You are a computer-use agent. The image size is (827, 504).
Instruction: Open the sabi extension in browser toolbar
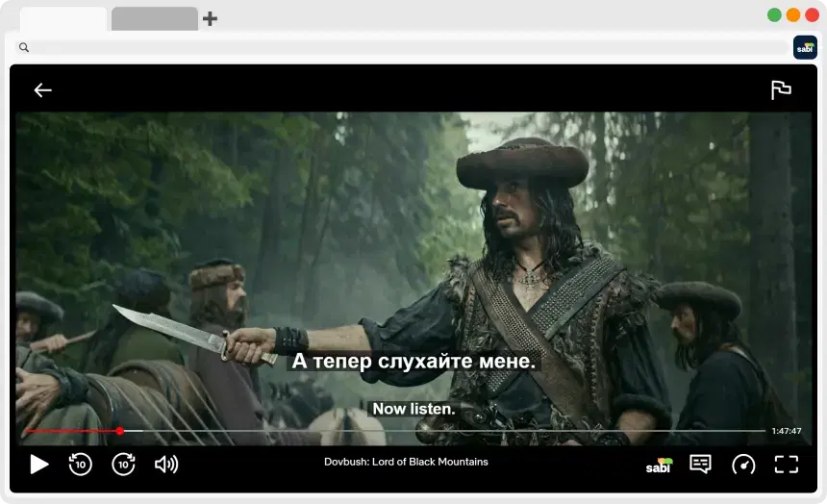click(805, 47)
